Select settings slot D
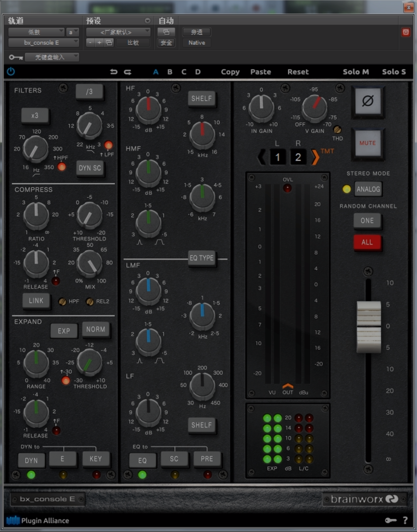The width and height of the screenshot is (417, 532). [x=198, y=72]
